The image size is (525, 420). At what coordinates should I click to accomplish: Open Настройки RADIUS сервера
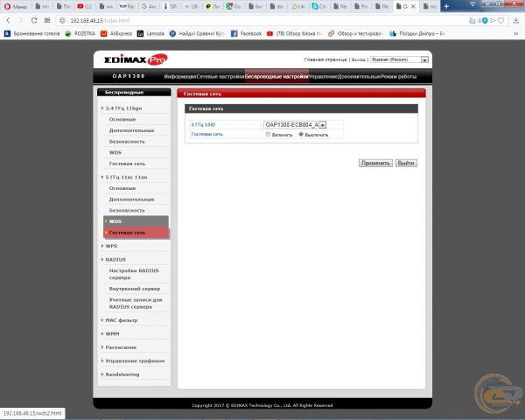point(134,274)
